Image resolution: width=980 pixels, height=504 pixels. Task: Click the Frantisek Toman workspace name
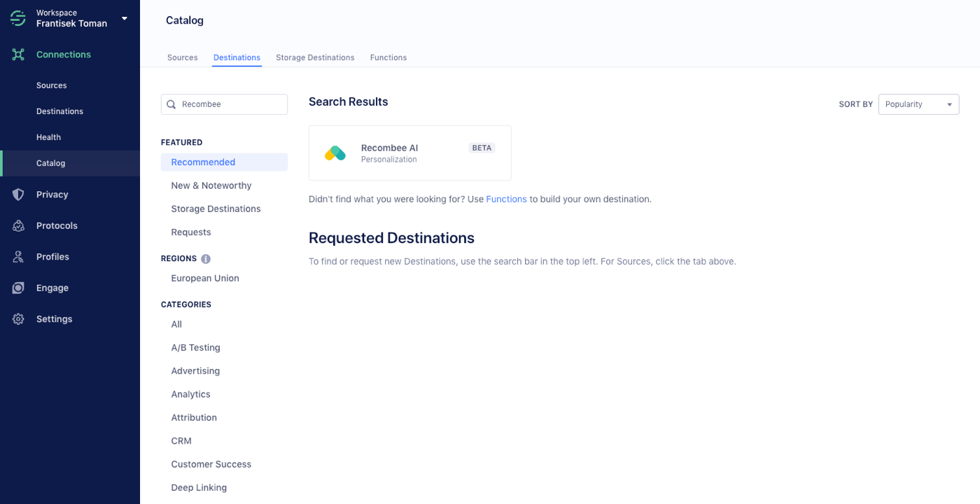coord(71,24)
